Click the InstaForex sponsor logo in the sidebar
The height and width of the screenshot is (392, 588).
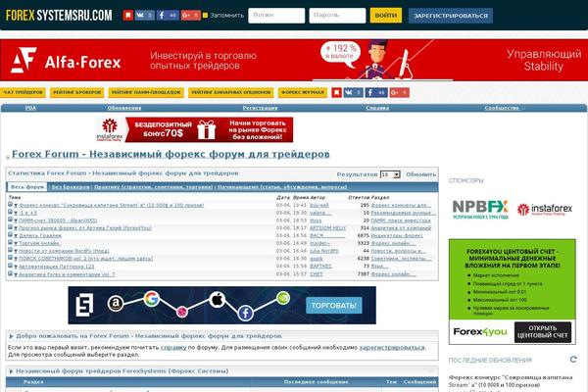545,209
